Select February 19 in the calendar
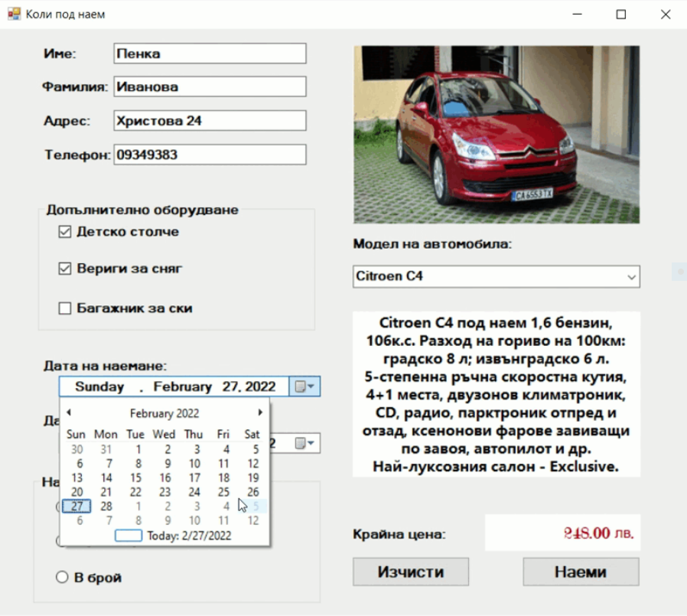The width and height of the screenshot is (687, 616). (x=252, y=477)
